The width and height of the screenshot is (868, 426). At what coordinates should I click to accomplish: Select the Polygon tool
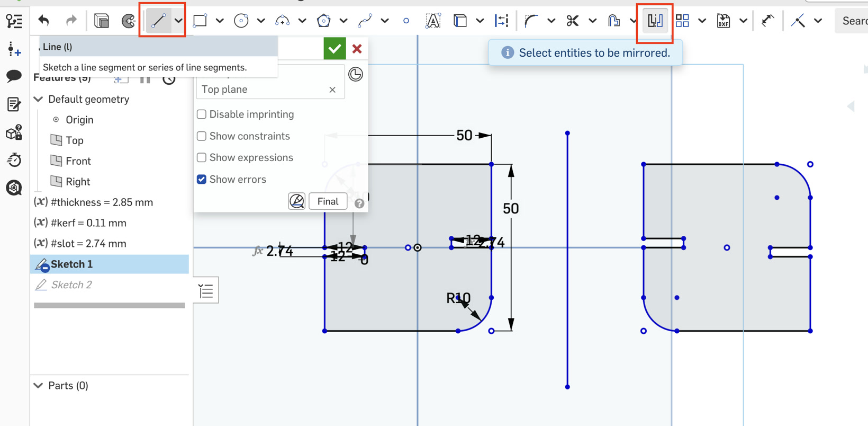pos(324,21)
